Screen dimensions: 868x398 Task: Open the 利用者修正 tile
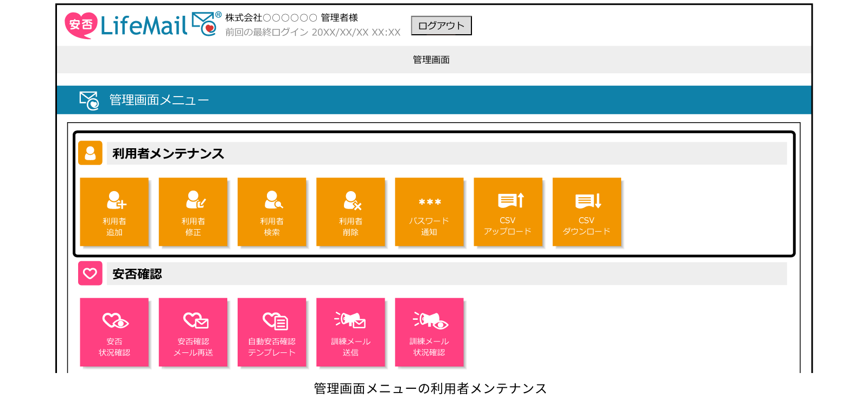coord(193,212)
